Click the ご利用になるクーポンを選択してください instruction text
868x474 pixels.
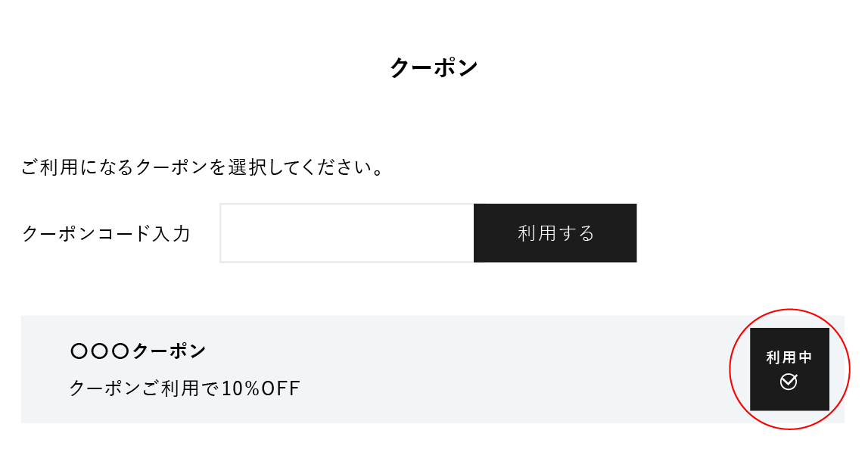tap(203, 167)
